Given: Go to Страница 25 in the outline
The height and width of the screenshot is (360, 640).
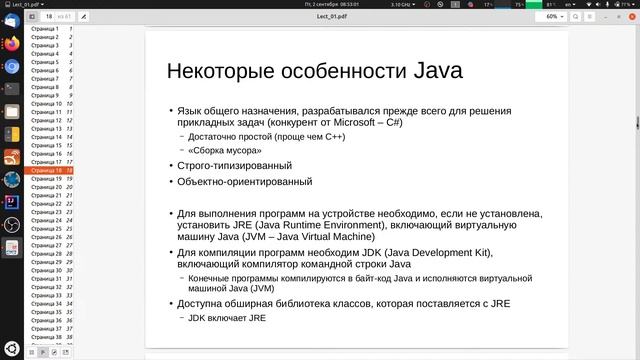Looking at the screenshot, I should click(x=49, y=229).
